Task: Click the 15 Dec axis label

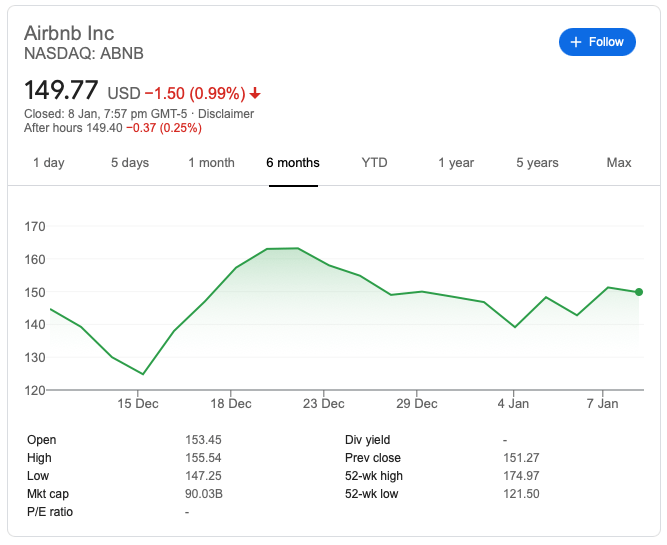Action: (138, 404)
